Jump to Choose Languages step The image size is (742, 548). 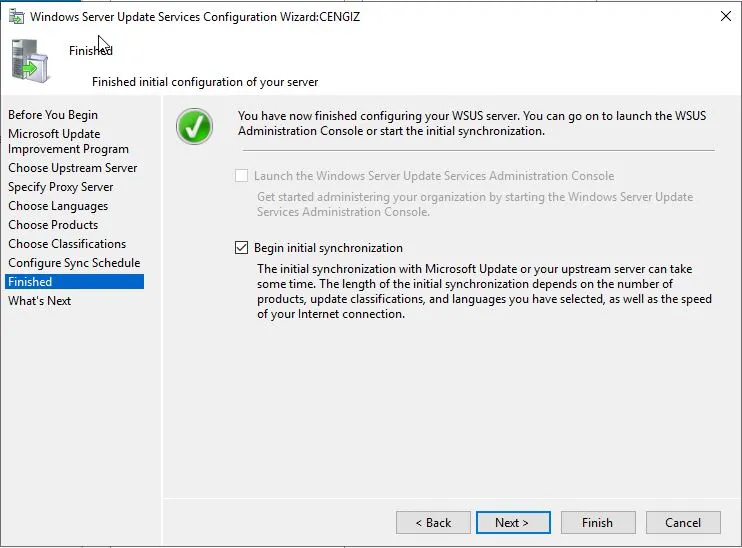(x=58, y=206)
